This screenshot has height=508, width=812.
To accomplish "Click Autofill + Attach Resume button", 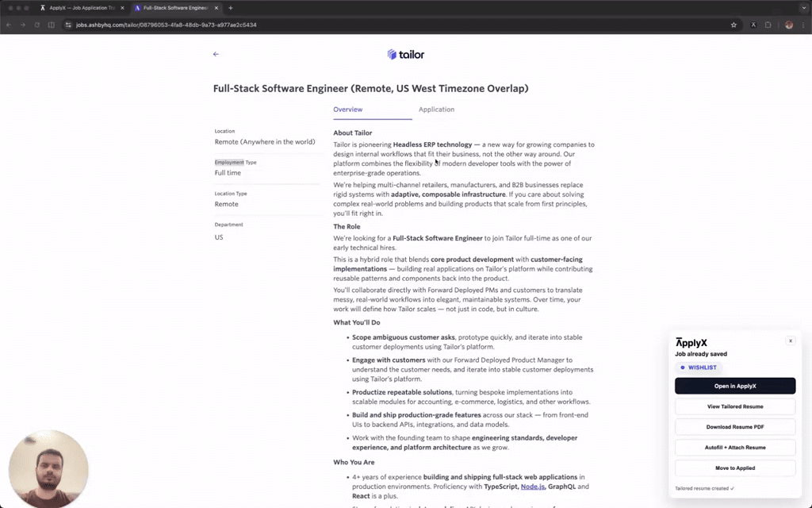I will click(x=735, y=448).
